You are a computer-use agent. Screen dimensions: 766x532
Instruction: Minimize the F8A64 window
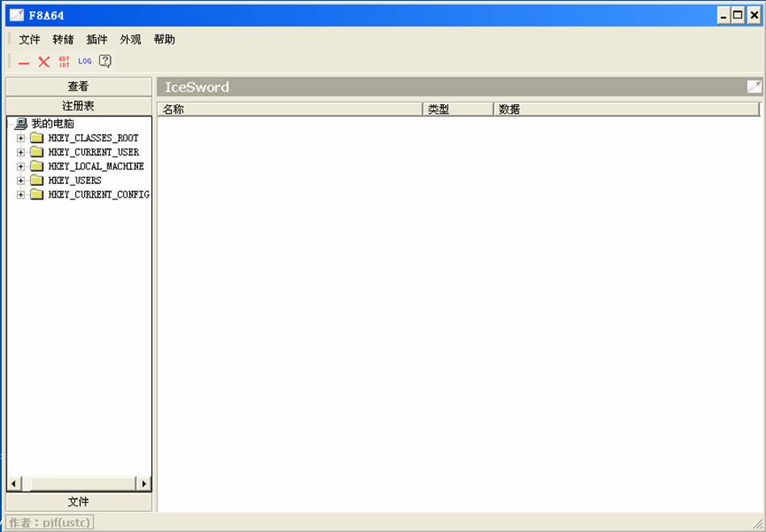[723, 15]
